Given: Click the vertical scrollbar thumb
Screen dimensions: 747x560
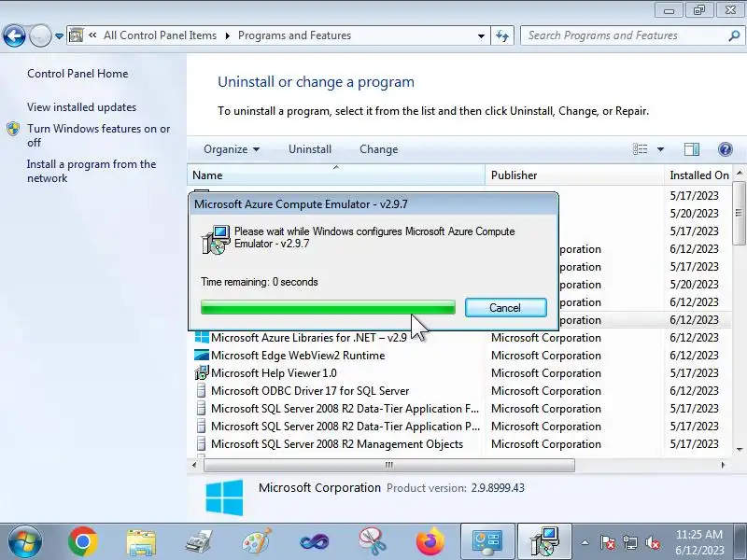Looking at the screenshot, I should [739, 213].
